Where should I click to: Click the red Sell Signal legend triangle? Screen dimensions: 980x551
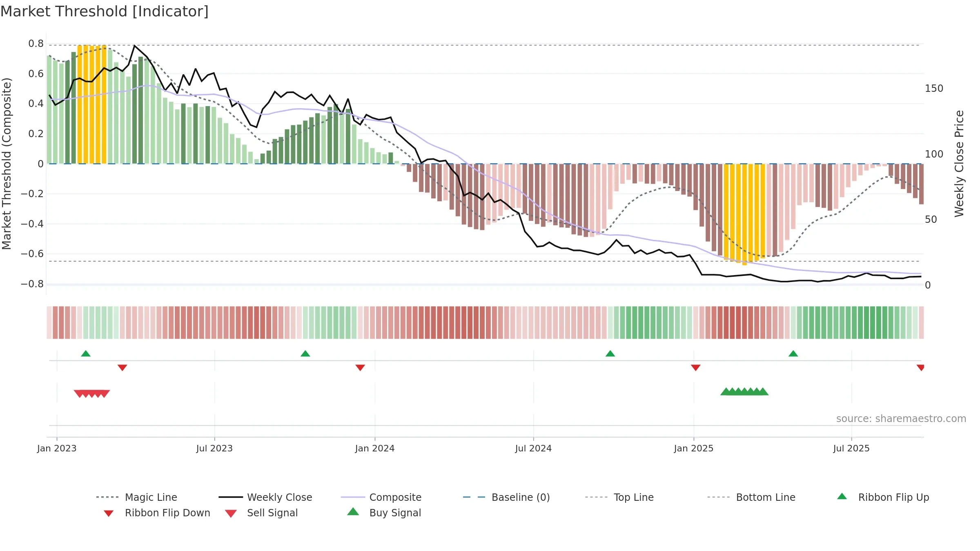pos(231,513)
